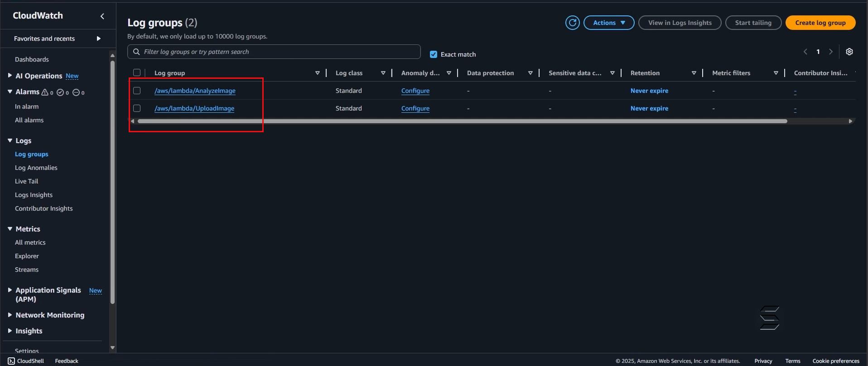This screenshot has width=868, height=366.
Task: Sort by Retention column arrow
Action: tap(694, 73)
